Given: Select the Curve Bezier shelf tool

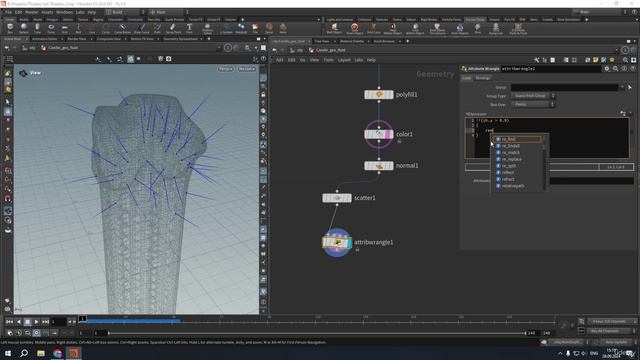Looking at the screenshot, I should tap(122, 28).
